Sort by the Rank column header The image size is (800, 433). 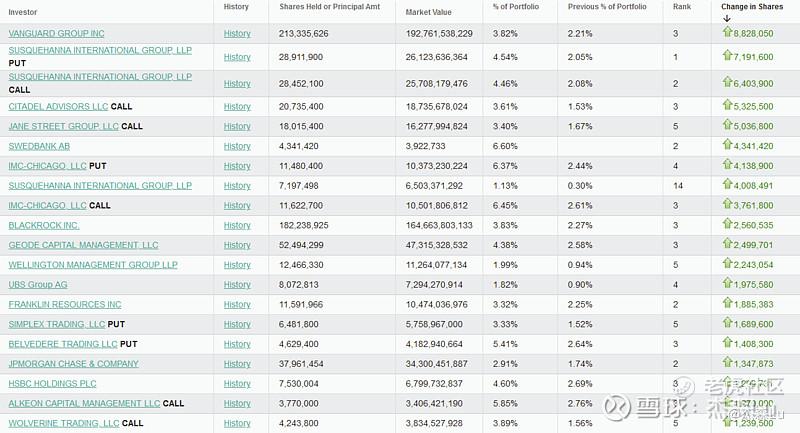(681, 7)
